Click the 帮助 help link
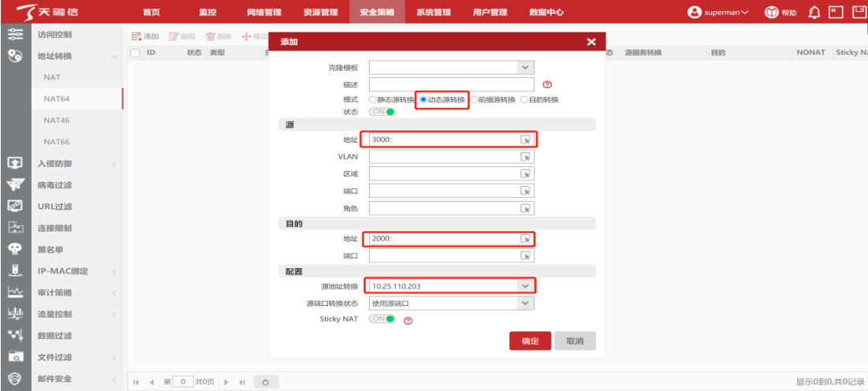Image resolution: width=868 pixels, height=391 pixels. [x=781, y=12]
